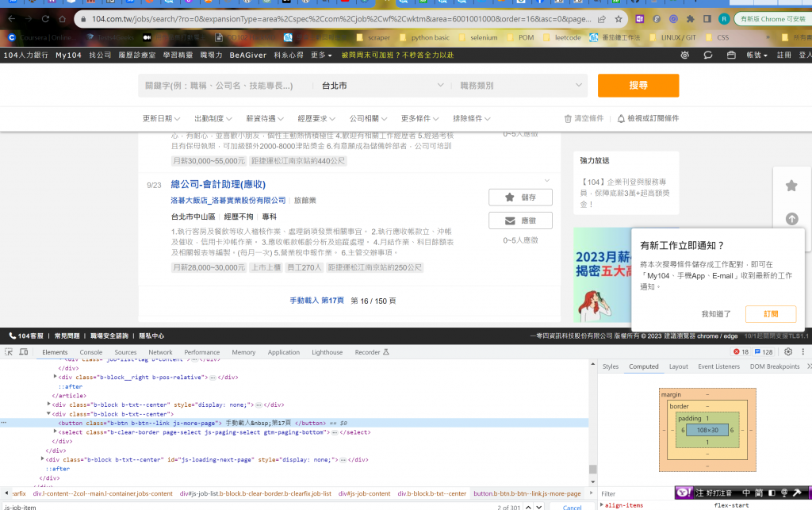Go to next search result arrow in DevTools
Viewport: 812px width, 510px height.
539,508
